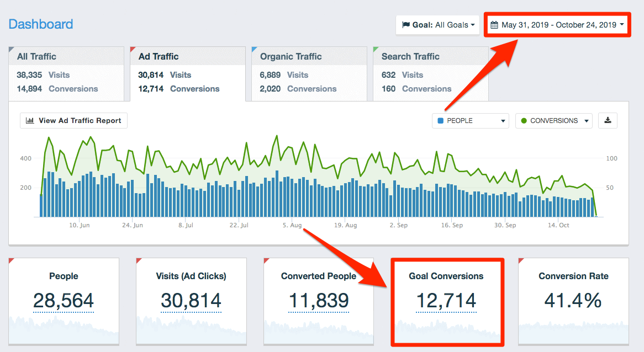The width and height of the screenshot is (644, 352).
Task: Click the calendar icon in date range
Action: pyautogui.click(x=494, y=25)
